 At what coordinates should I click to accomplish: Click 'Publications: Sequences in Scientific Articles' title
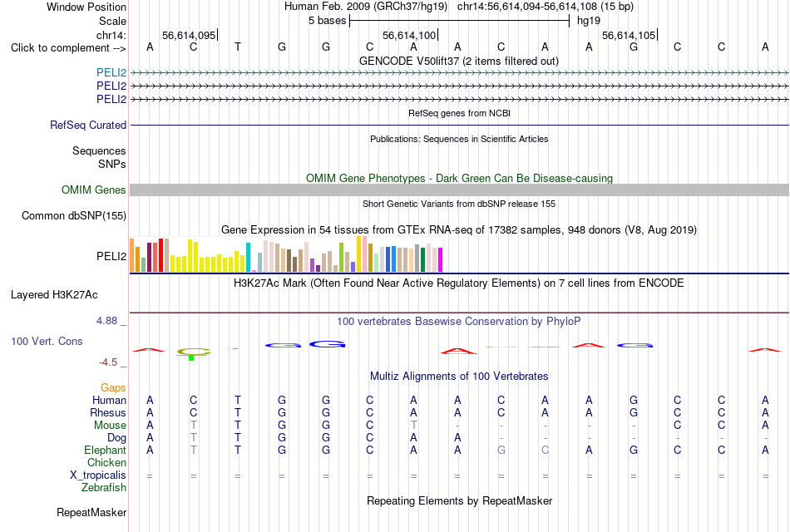click(x=459, y=139)
